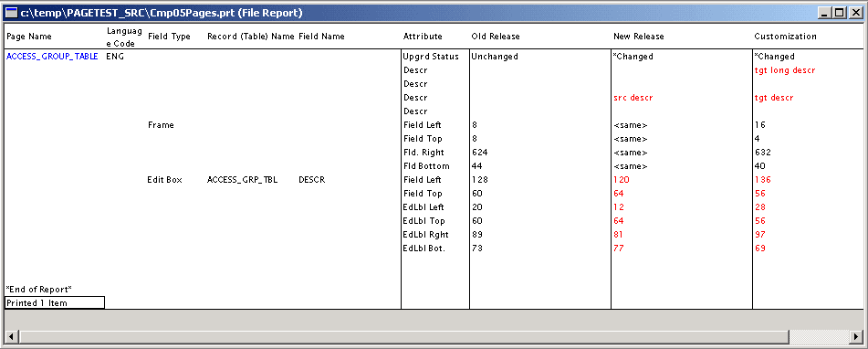Image resolution: width=868 pixels, height=349 pixels.
Task: Click the Page Name column header
Action: 29,37
